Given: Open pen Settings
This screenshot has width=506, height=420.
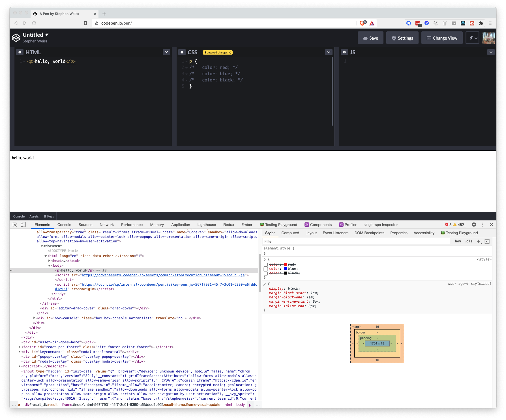Looking at the screenshot, I should [x=402, y=38].
